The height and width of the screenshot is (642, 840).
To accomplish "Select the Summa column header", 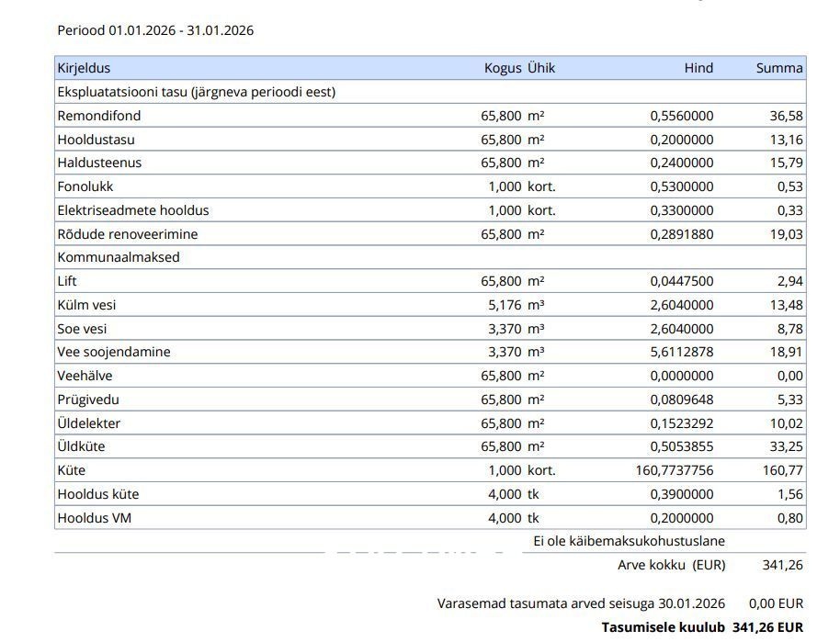I will tap(779, 68).
